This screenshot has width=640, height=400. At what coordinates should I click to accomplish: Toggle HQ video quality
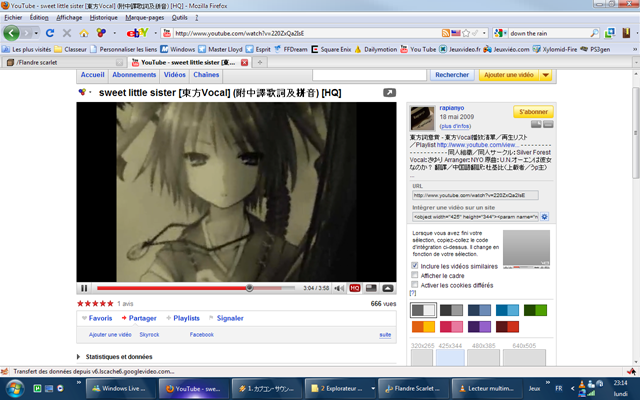click(354, 288)
